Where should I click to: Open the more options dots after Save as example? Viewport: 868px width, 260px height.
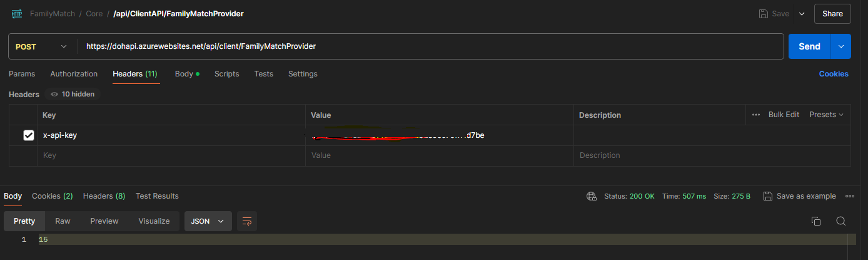point(850,196)
